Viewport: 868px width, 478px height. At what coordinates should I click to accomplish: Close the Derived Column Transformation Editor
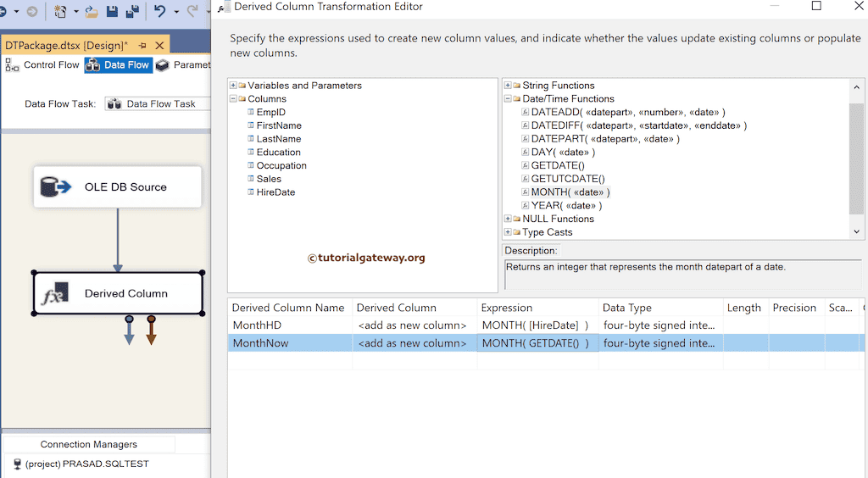click(859, 6)
